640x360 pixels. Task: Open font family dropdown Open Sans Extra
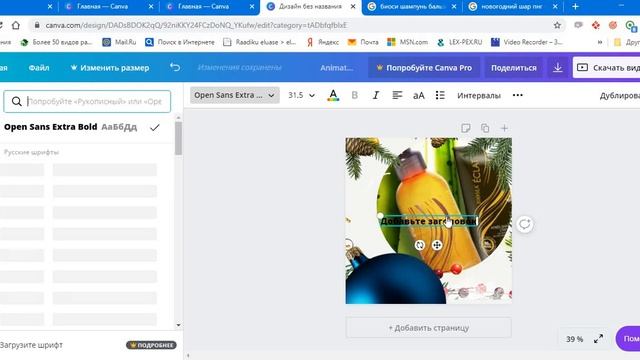click(x=235, y=95)
